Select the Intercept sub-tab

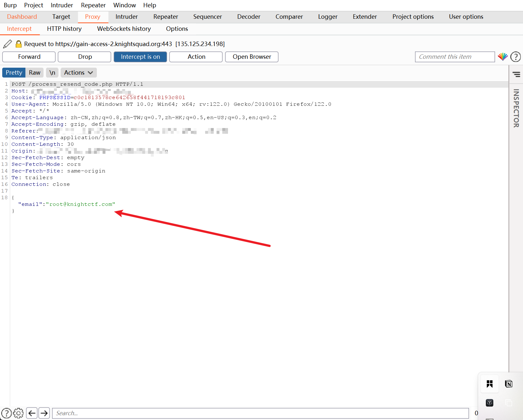(x=19, y=29)
